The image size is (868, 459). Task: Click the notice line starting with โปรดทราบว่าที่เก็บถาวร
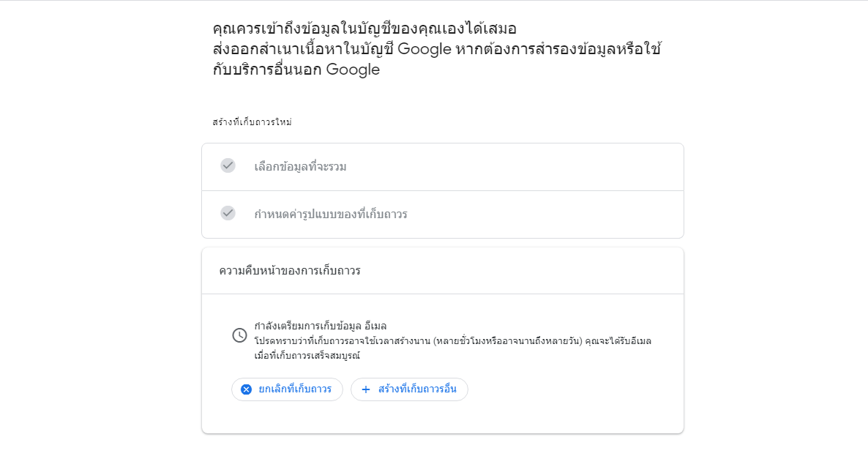(x=452, y=340)
